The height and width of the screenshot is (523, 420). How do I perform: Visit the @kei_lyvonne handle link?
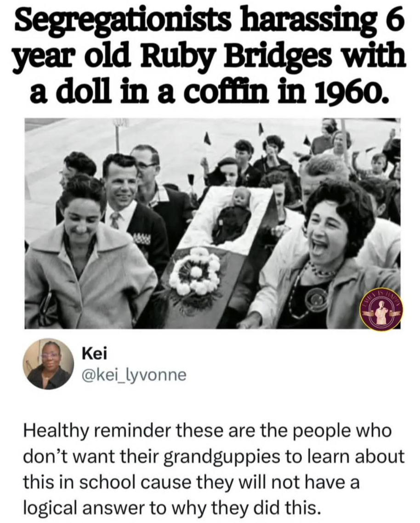tap(134, 375)
